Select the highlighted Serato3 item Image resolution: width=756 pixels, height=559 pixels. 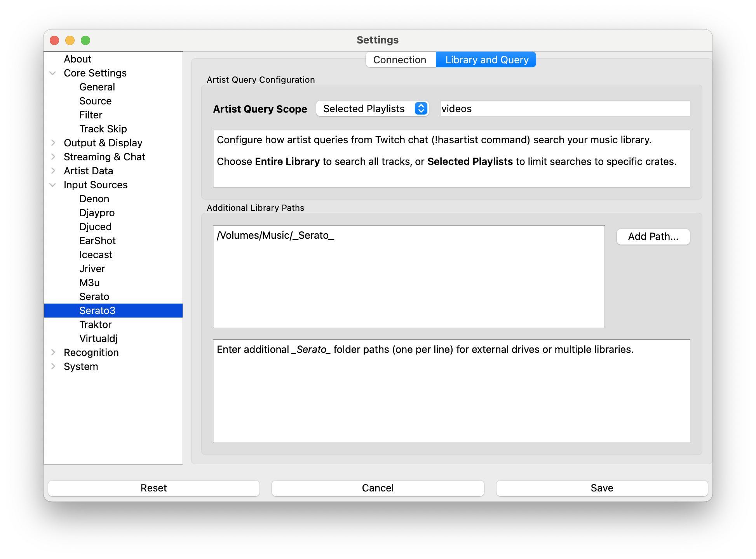pyautogui.click(x=113, y=311)
